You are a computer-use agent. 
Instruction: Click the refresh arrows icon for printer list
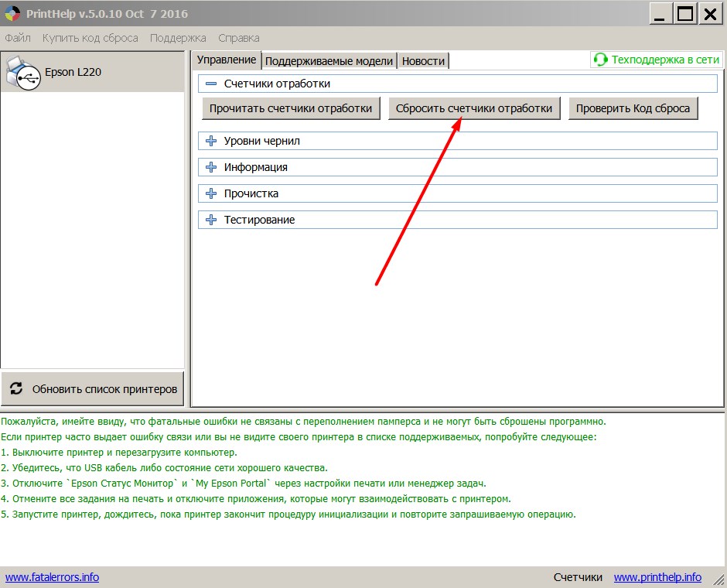16,389
